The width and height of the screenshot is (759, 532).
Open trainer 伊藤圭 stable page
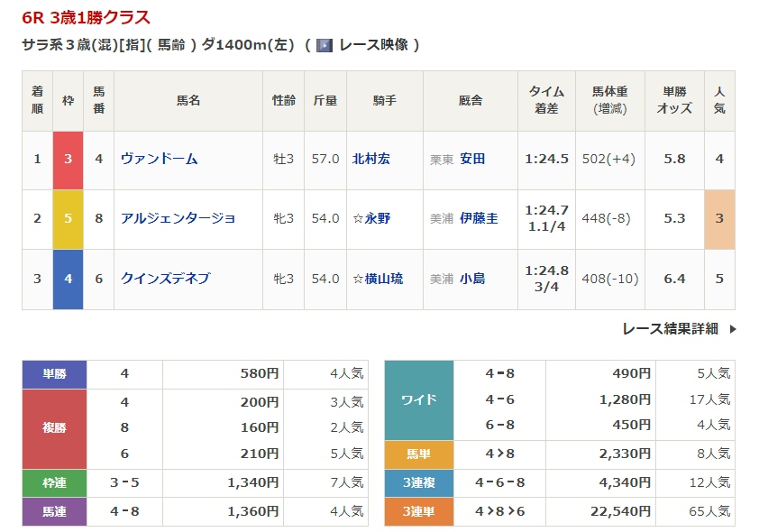coord(479,218)
